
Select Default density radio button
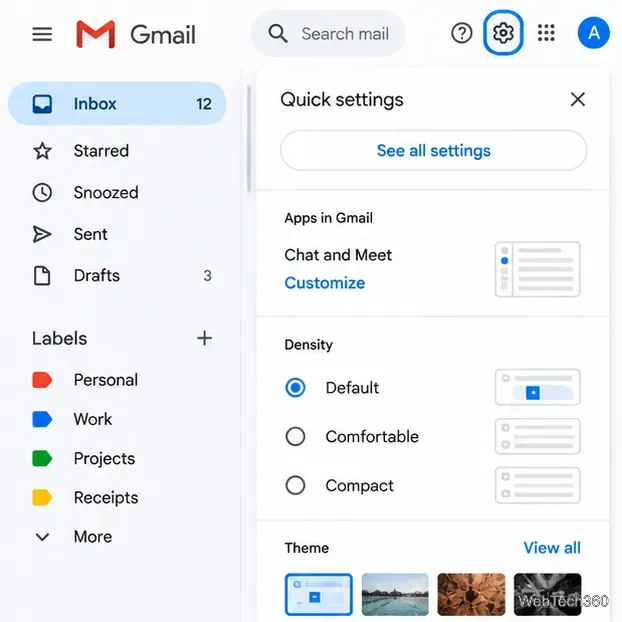295,387
